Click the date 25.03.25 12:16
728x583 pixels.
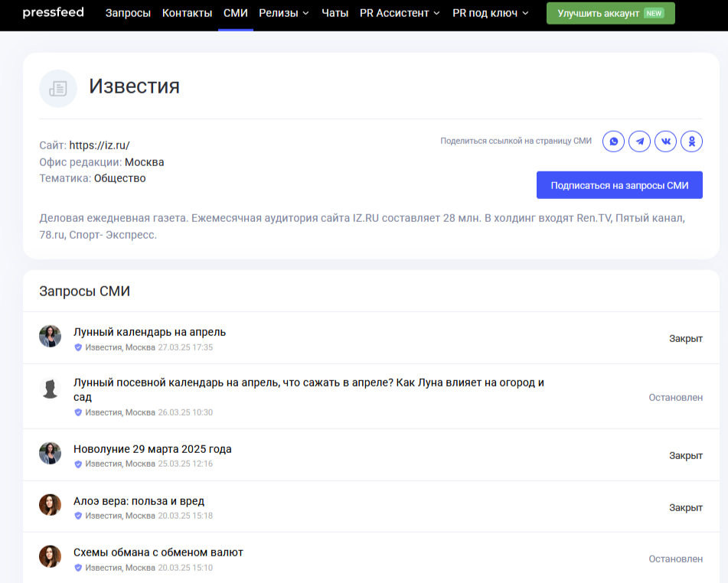[x=185, y=464]
